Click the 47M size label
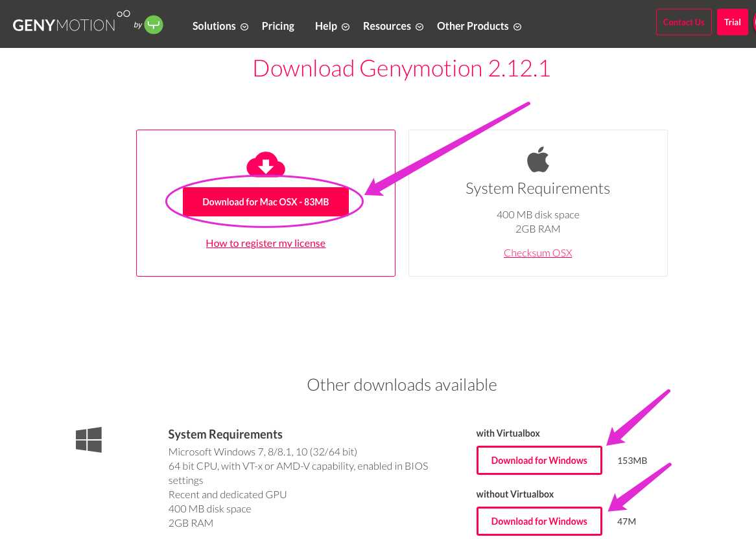Screen dimensions: 756x539 point(626,521)
